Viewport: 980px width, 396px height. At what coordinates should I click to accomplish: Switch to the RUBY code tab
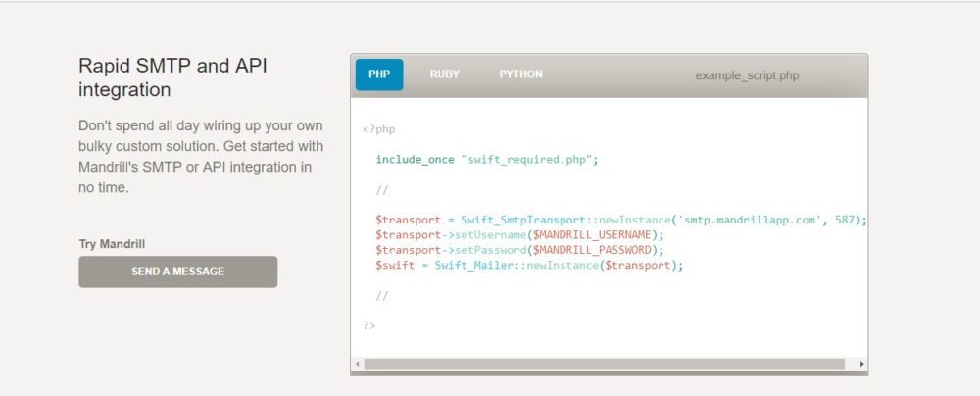pyautogui.click(x=444, y=74)
